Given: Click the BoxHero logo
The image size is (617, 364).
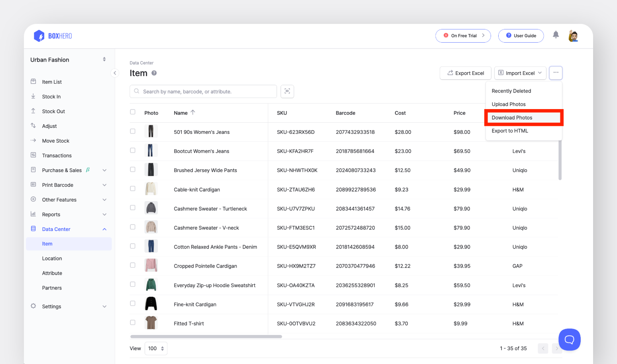Looking at the screenshot, I should [x=53, y=36].
